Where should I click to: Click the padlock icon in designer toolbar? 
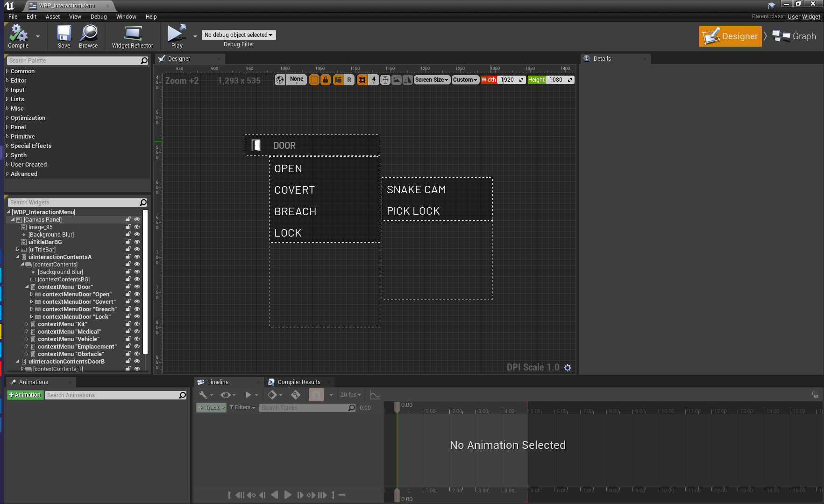(326, 80)
